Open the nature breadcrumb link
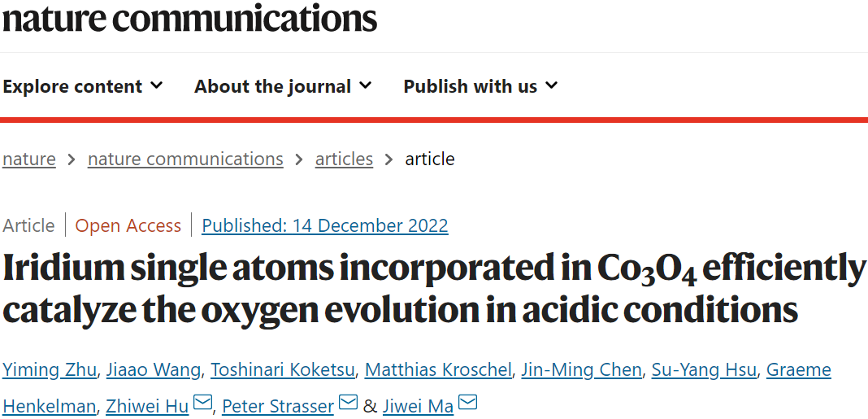The image size is (868, 419). point(28,159)
